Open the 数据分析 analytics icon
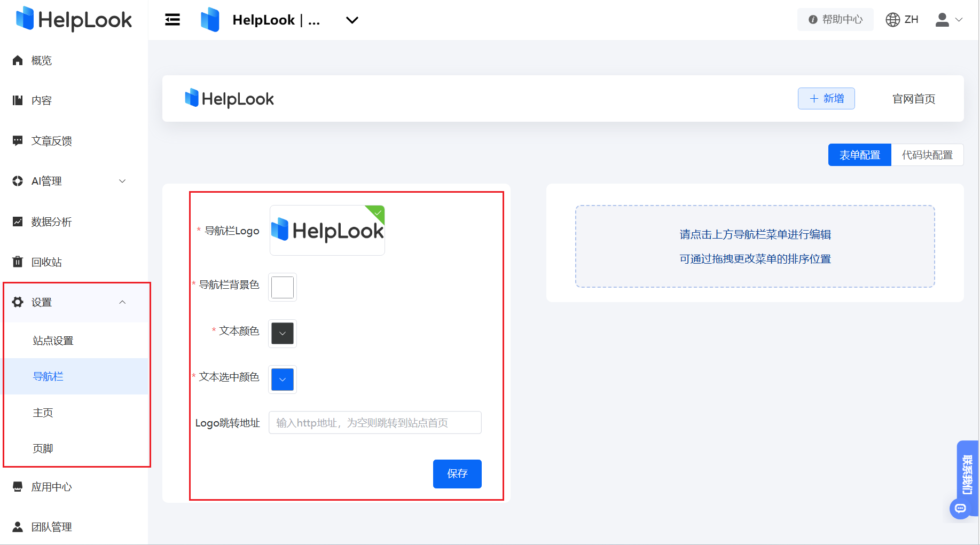The height and width of the screenshot is (545, 980). [x=18, y=222]
